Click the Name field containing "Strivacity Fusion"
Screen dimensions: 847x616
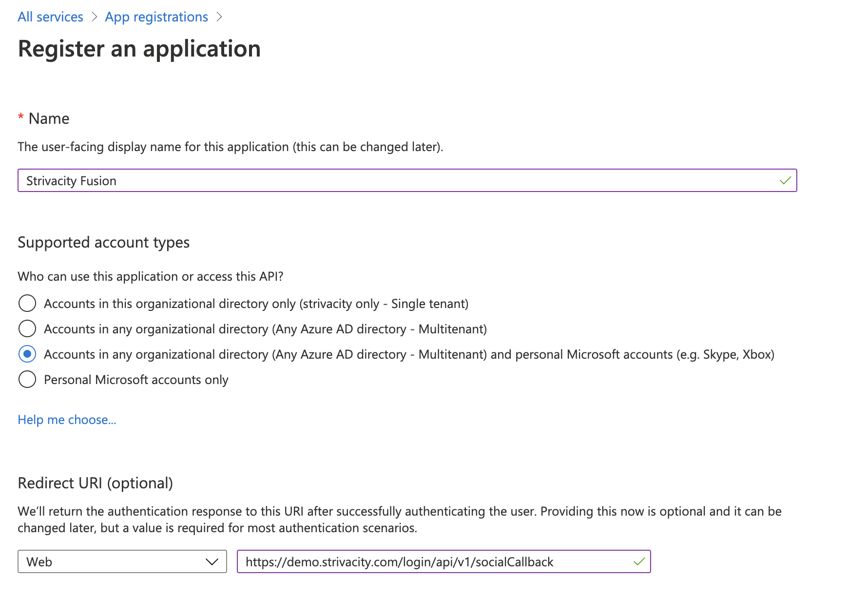pos(390,181)
